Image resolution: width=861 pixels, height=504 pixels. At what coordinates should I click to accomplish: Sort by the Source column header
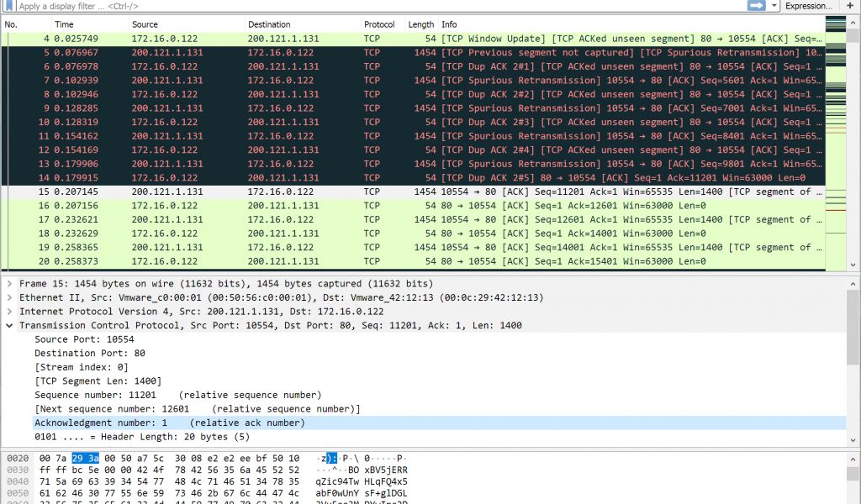point(145,24)
